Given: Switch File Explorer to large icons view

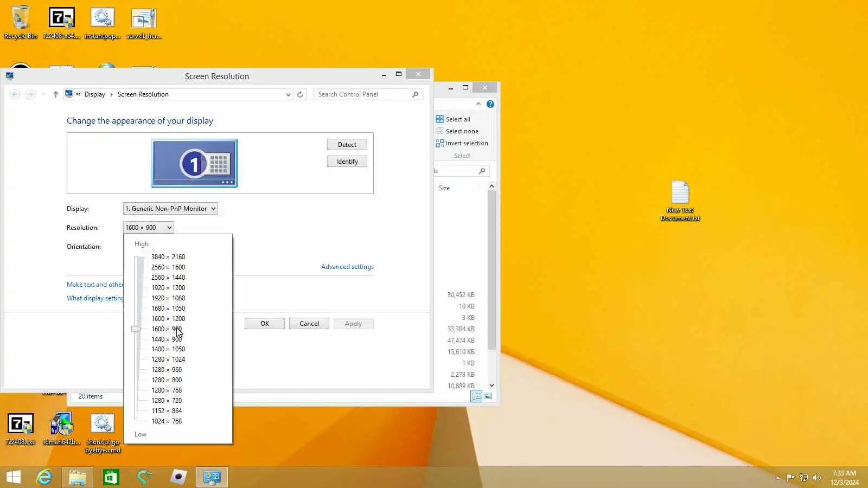Looking at the screenshot, I should (488, 396).
